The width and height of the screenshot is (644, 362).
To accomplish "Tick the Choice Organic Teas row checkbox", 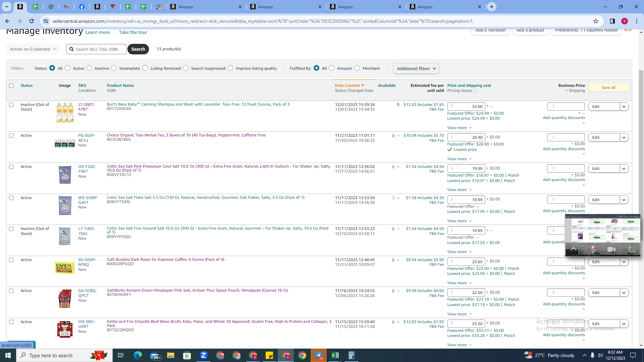I will (x=11, y=136).
